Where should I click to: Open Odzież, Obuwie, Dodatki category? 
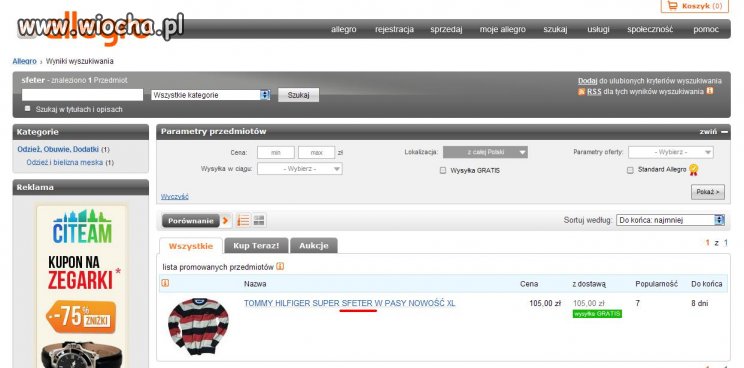(58, 149)
